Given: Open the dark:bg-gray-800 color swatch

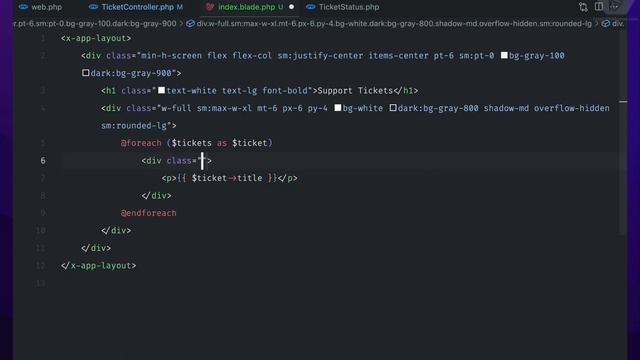Looking at the screenshot, I should 393,108.
